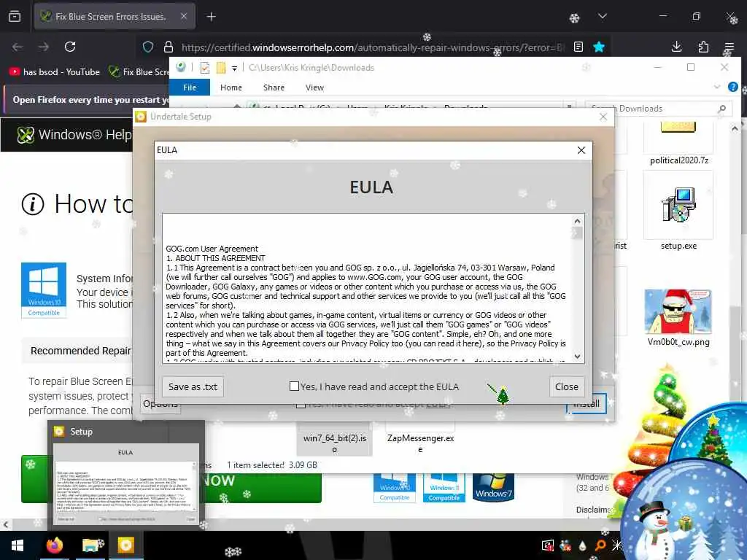Open a new Firefox tab with plus
The image size is (747, 560).
(x=211, y=17)
